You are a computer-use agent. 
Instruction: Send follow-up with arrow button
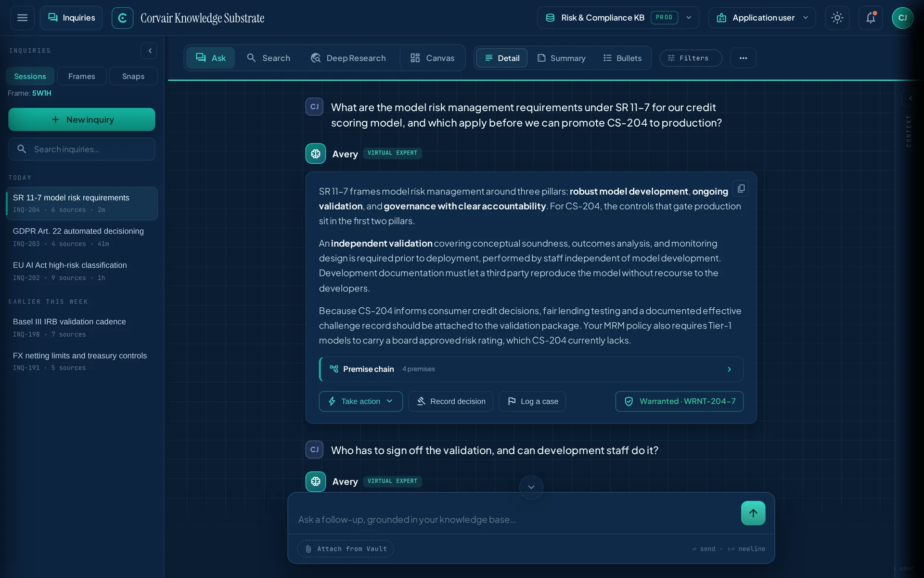tap(753, 513)
